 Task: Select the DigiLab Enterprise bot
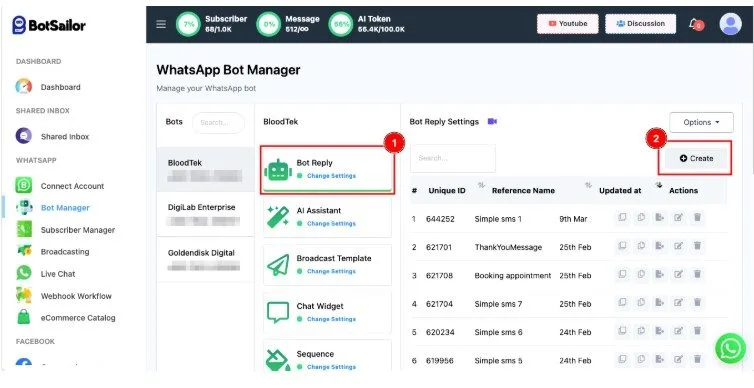(x=205, y=214)
